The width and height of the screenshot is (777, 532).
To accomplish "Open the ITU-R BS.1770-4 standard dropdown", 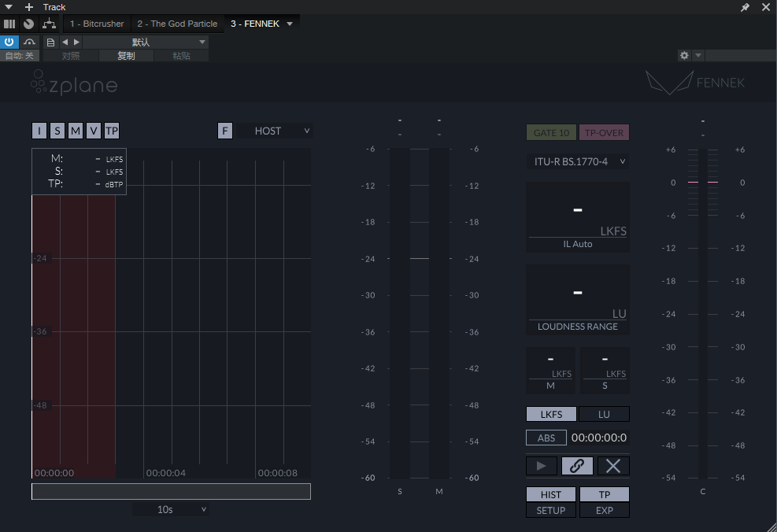I will 578,161.
